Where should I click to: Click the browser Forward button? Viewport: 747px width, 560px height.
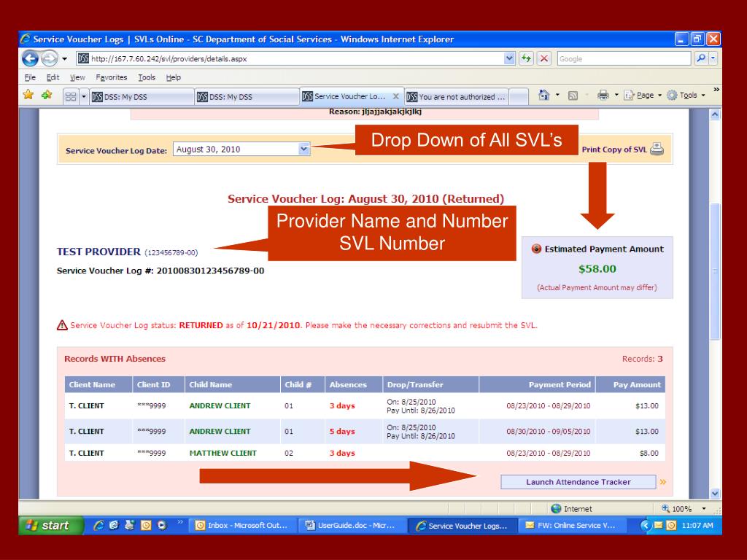(49, 58)
